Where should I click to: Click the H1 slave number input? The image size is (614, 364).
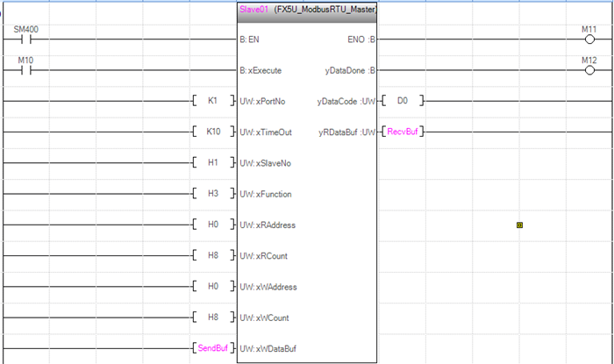pos(212,163)
